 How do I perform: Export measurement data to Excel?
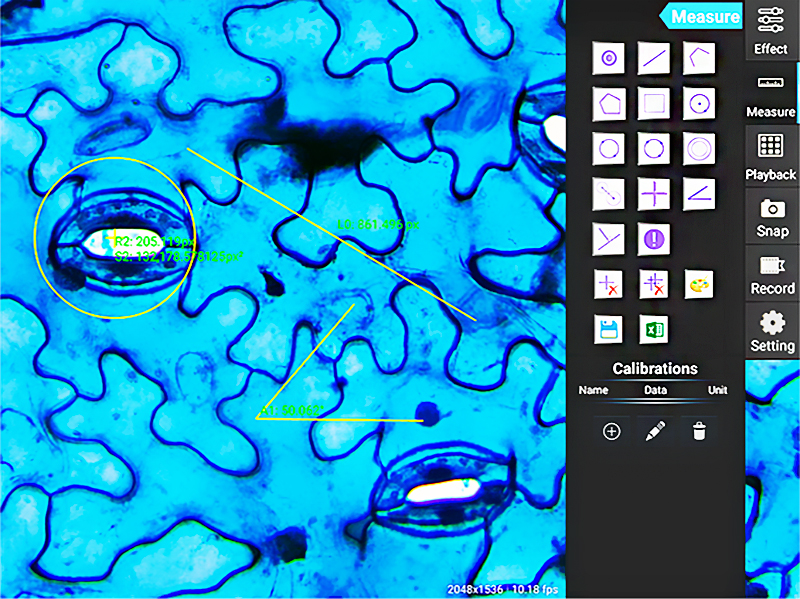pyautogui.click(x=654, y=330)
